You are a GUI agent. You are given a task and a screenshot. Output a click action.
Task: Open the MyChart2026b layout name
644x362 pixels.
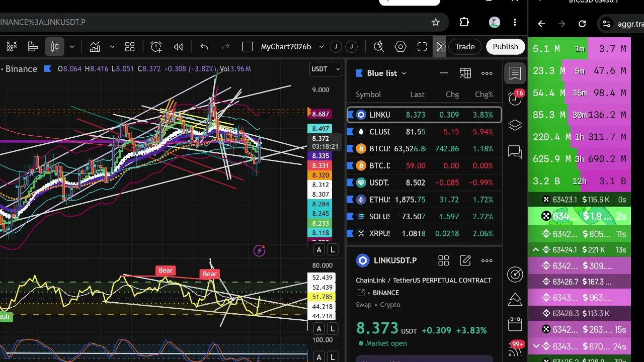pyautogui.click(x=286, y=47)
